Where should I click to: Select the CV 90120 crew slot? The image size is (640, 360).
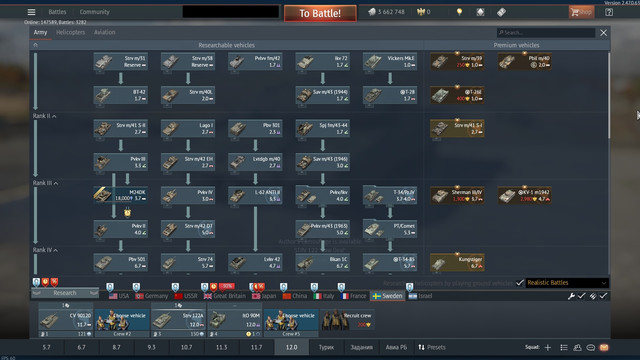[66, 320]
